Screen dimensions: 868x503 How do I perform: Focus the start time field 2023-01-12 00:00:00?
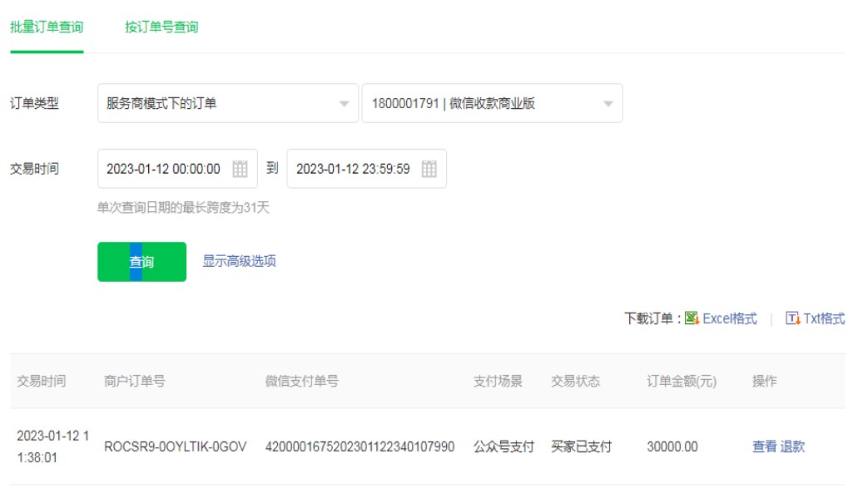point(163,169)
